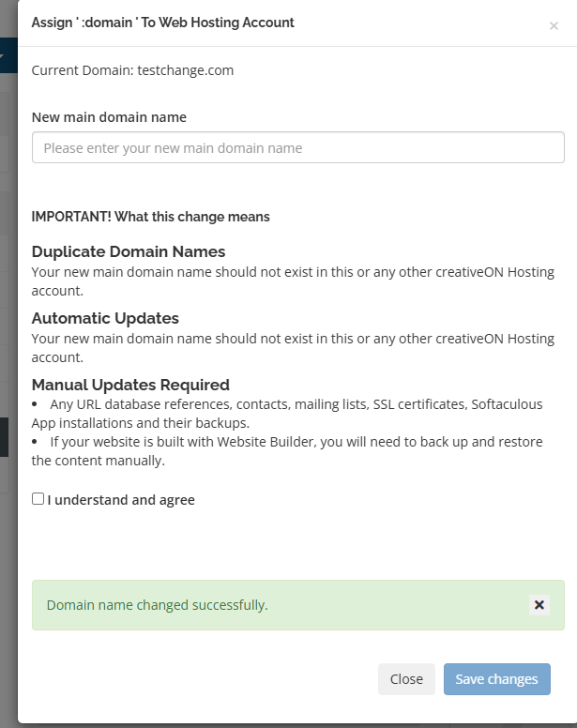Click the "New main domain name" label
577x728 pixels.
coord(109,117)
